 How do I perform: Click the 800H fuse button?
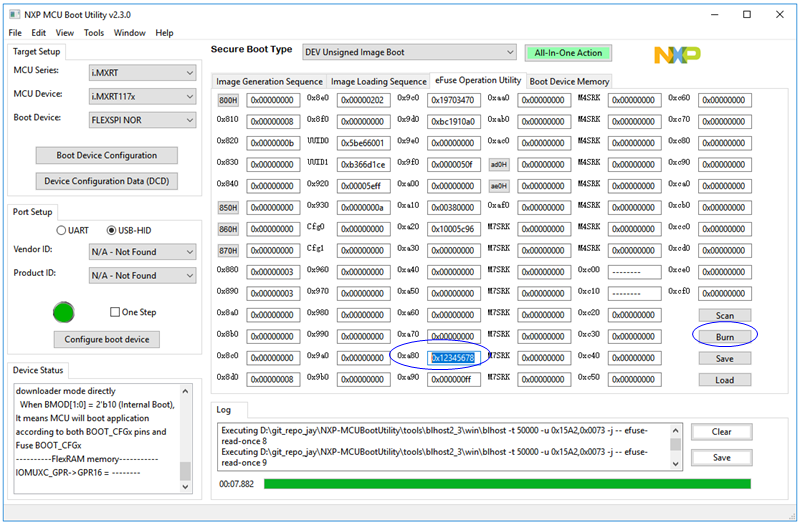point(228,101)
